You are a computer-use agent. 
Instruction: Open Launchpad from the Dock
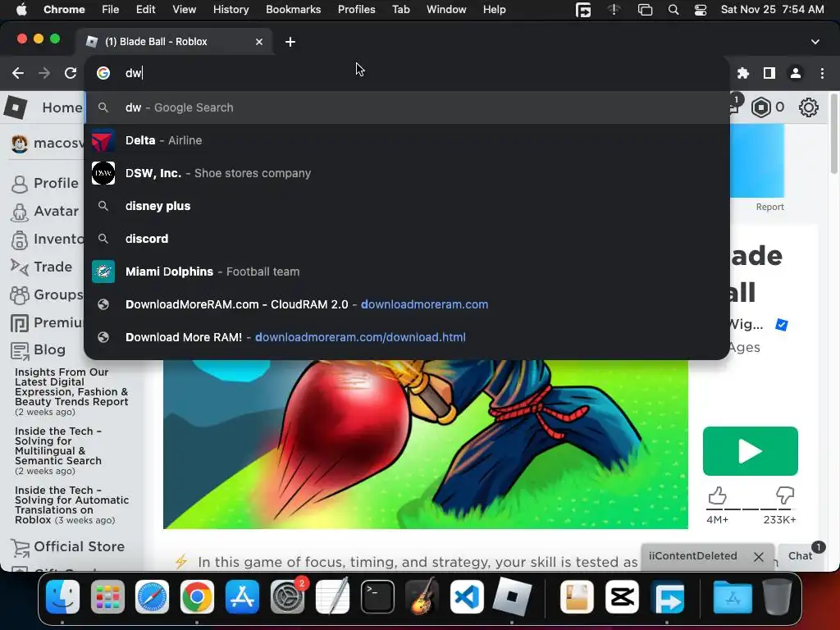click(107, 597)
